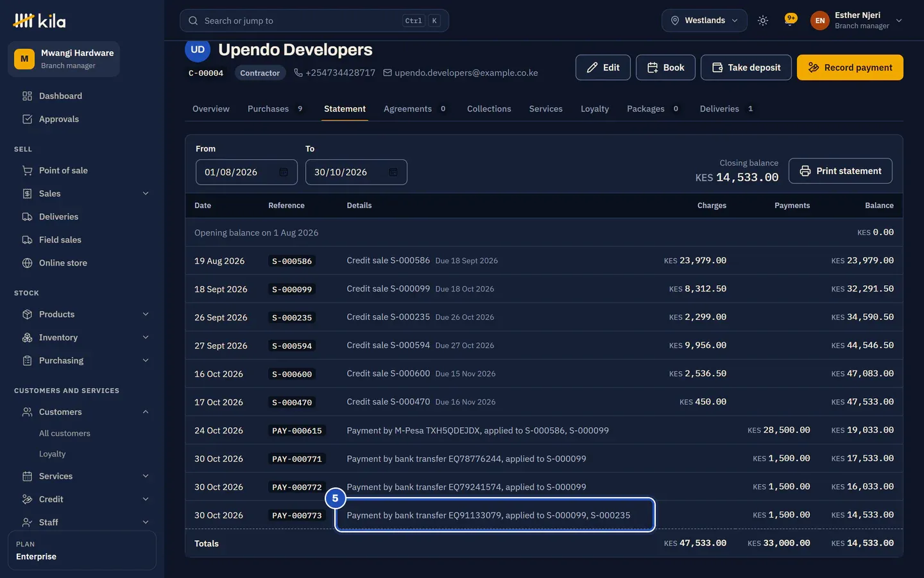Click the Online store globe icon

tap(27, 263)
